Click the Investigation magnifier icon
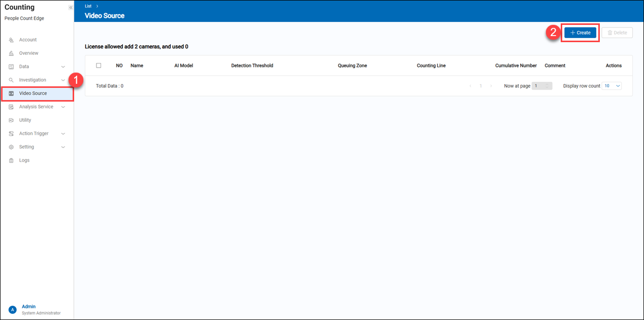This screenshot has height=320, width=644. (11, 80)
